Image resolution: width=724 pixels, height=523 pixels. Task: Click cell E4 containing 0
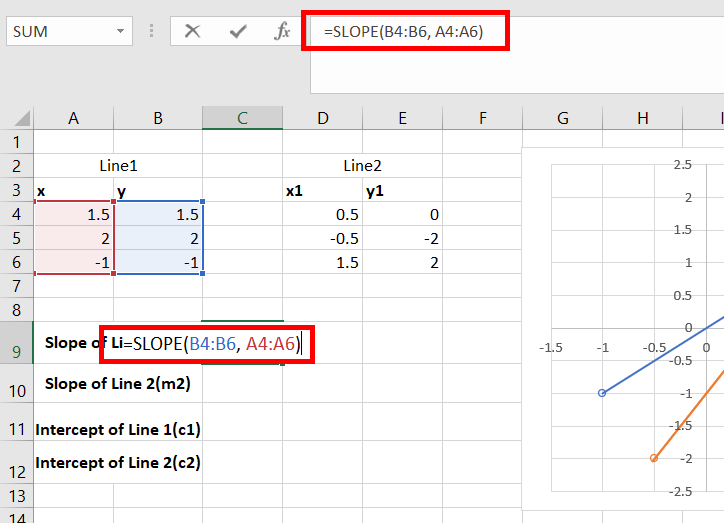(403, 214)
